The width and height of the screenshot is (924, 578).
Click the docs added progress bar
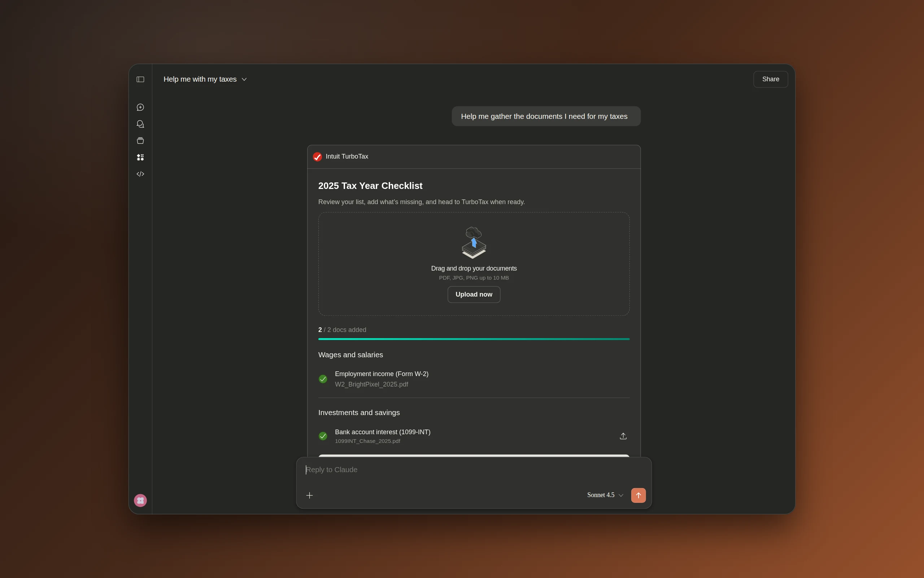(474, 339)
